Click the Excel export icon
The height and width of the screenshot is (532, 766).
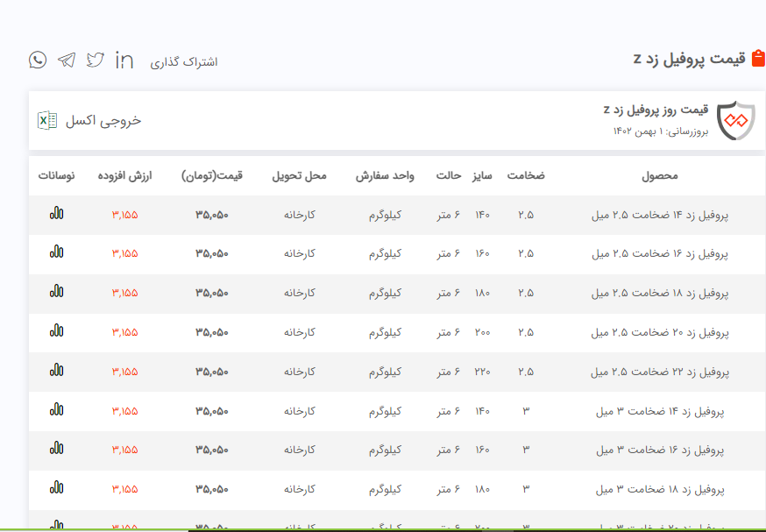(47, 120)
